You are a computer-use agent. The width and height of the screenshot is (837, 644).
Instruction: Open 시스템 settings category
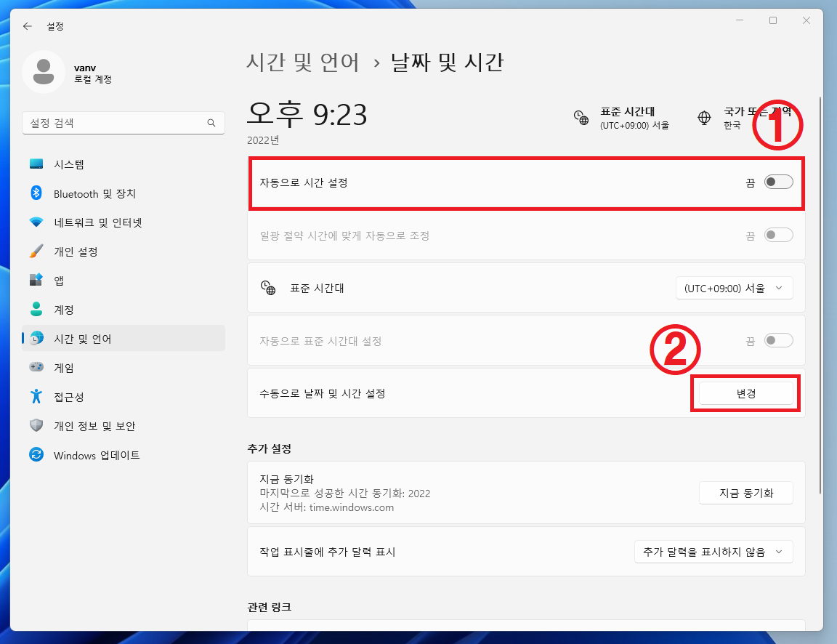(124, 164)
